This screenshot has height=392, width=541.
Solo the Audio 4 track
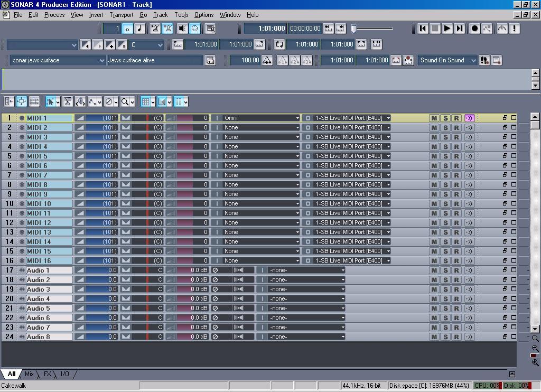pos(445,299)
